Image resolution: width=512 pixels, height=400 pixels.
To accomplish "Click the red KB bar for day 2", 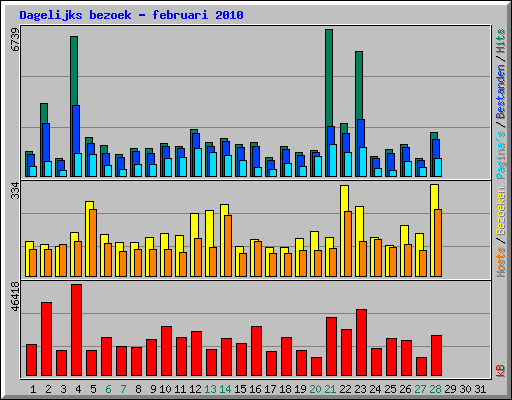I will tap(46, 339).
